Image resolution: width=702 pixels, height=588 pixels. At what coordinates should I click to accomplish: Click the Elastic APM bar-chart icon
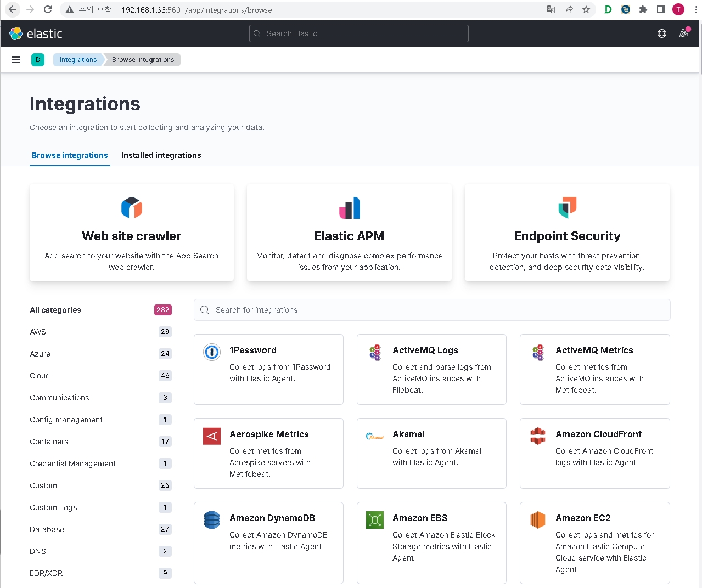(350, 208)
